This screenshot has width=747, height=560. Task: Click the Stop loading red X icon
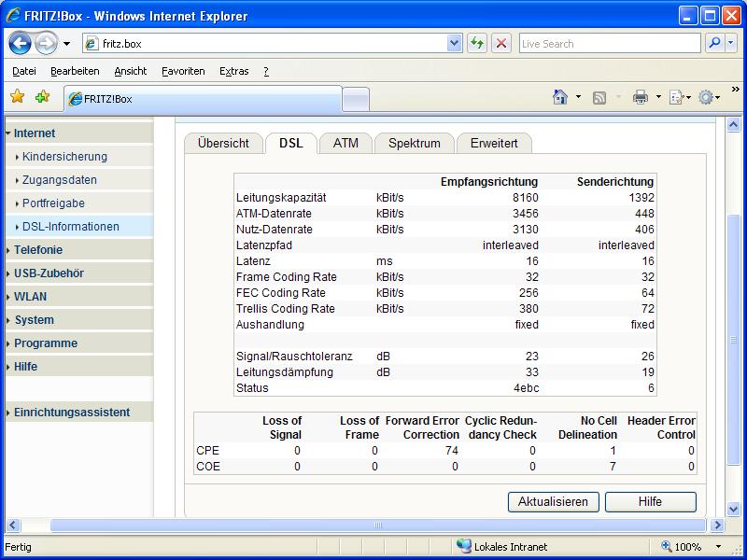point(501,43)
